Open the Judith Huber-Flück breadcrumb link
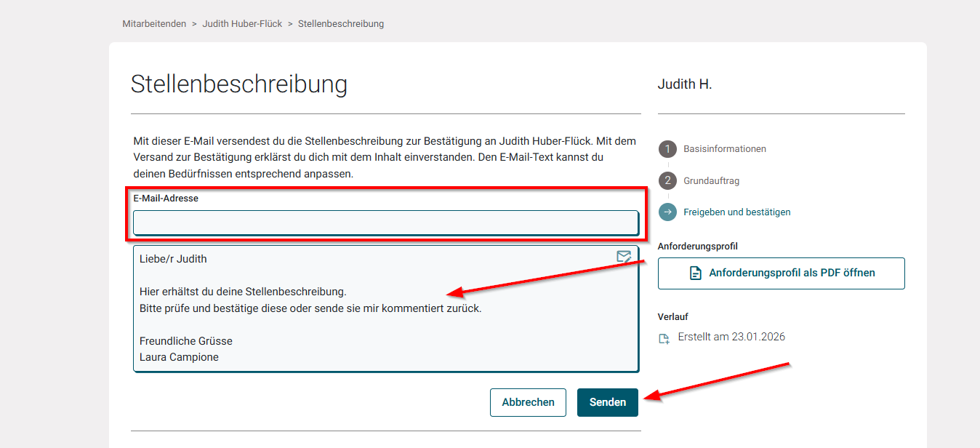This screenshot has width=980, height=448. [x=242, y=23]
